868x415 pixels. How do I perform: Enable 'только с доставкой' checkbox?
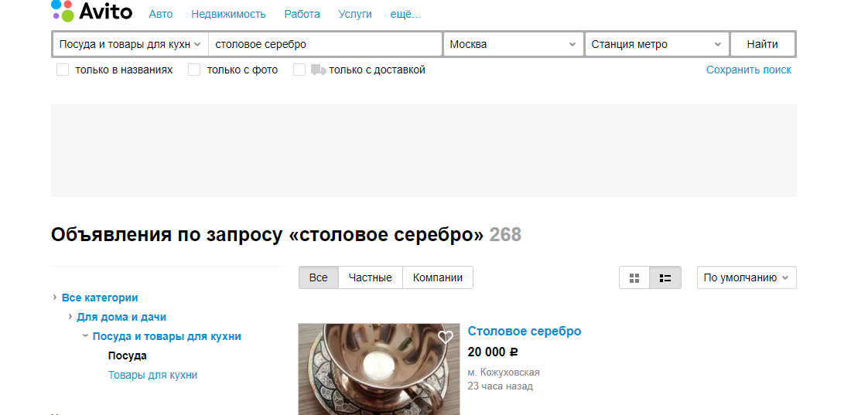coord(299,70)
